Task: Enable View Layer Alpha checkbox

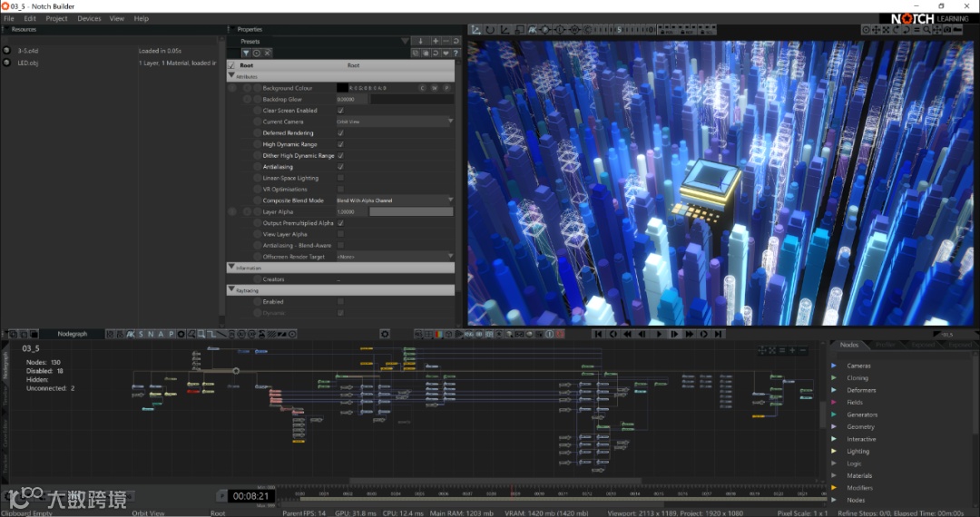Action: click(x=340, y=234)
